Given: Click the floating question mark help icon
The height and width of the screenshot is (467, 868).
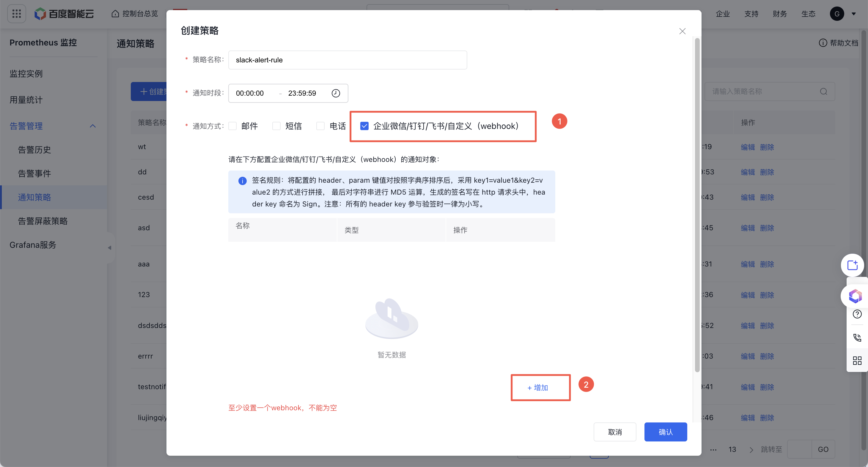Looking at the screenshot, I should tap(857, 314).
